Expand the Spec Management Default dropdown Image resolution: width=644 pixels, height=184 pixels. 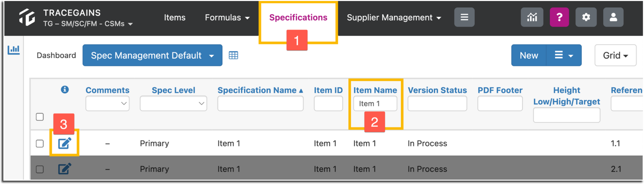(152, 55)
